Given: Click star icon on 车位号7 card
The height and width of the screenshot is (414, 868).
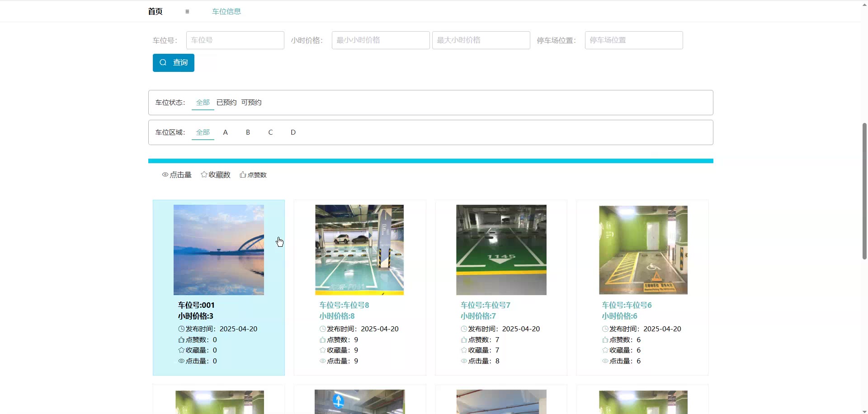Looking at the screenshot, I should tap(464, 350).
